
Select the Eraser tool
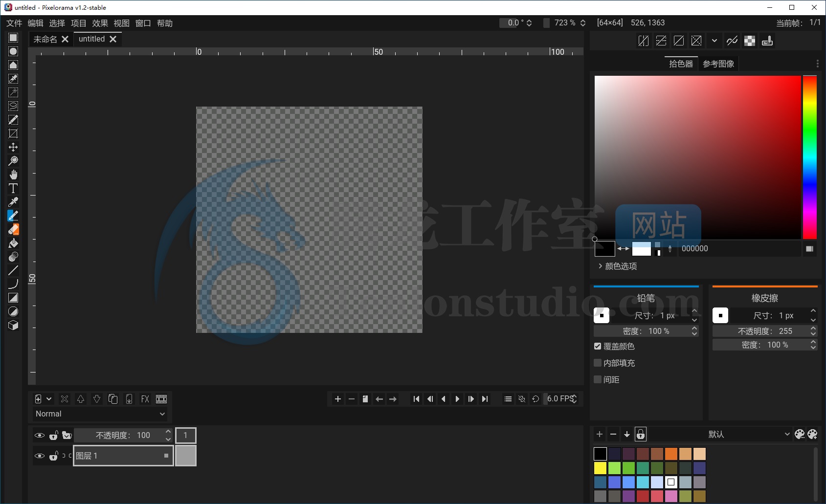(x=13, y=229)
